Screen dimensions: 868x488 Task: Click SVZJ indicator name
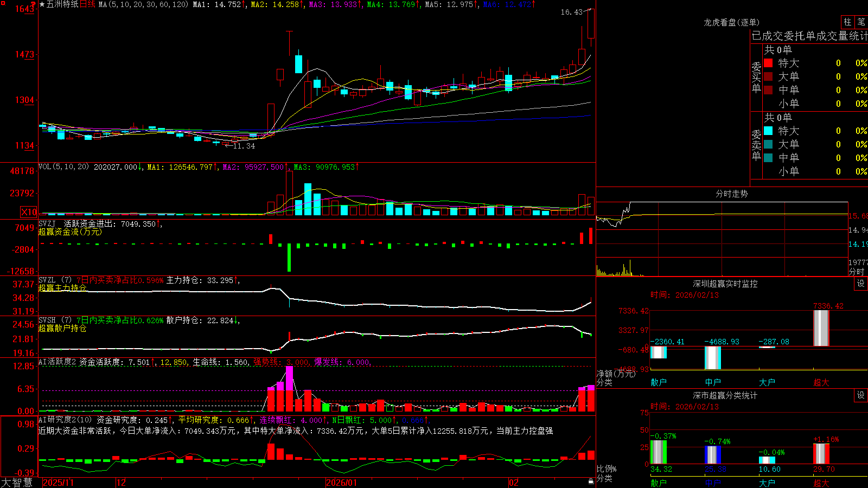tap(47, 223)
